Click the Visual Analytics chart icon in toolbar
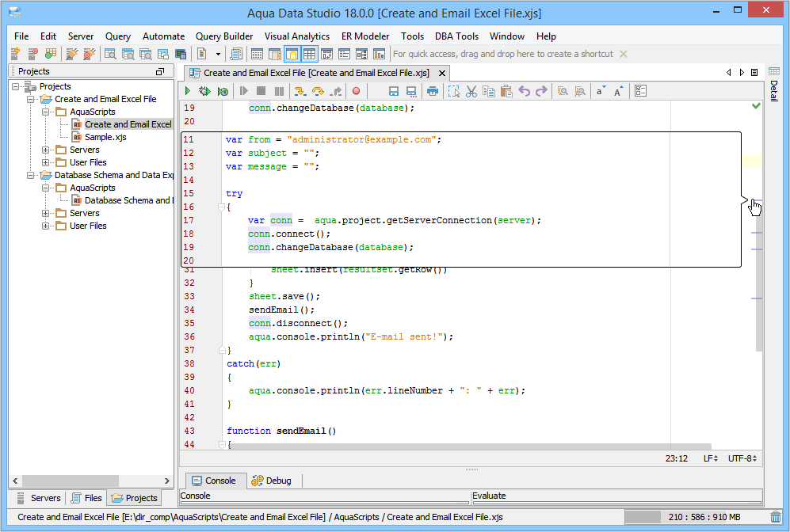Viewport: 790px width, 532px height. [x=379, y=53]
